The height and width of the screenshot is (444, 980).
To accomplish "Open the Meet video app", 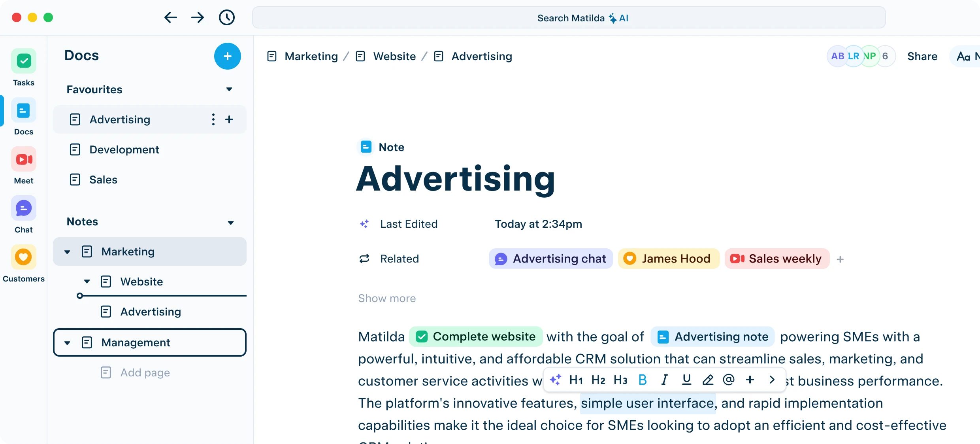I will point(24,159).
